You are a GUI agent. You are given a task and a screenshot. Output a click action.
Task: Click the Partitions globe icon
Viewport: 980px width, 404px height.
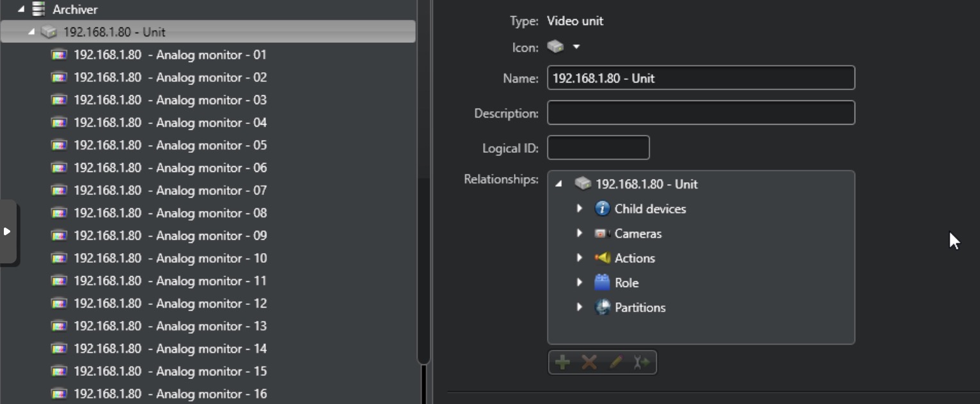pyautogui.click(x=602, y=307)
